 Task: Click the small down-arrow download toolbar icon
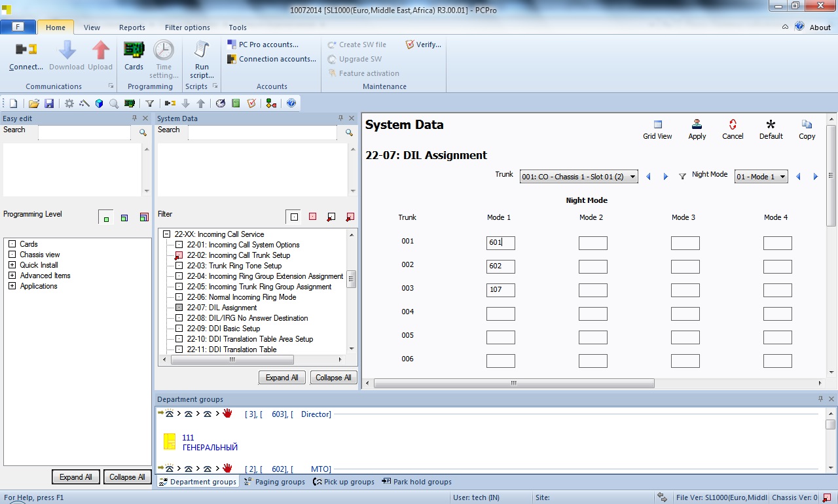pos(186,103)
